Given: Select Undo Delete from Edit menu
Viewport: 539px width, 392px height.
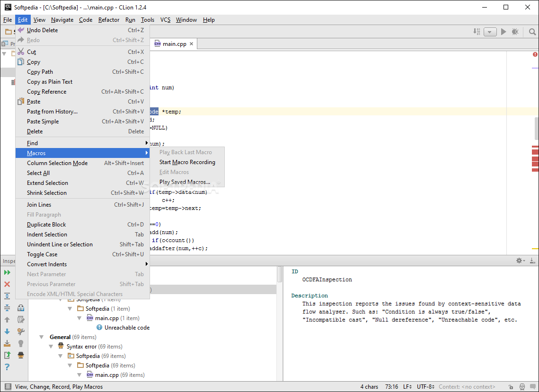Looking at the screenshot, I should (82, 30).
